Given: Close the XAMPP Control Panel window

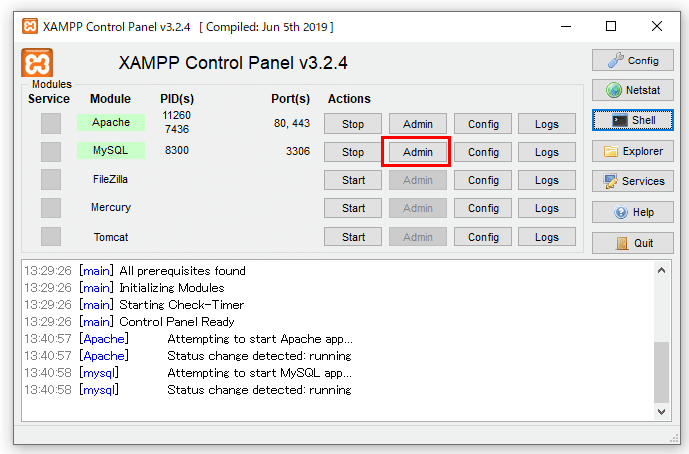Looking at the screenshot, I should click(x=657, y=26).
